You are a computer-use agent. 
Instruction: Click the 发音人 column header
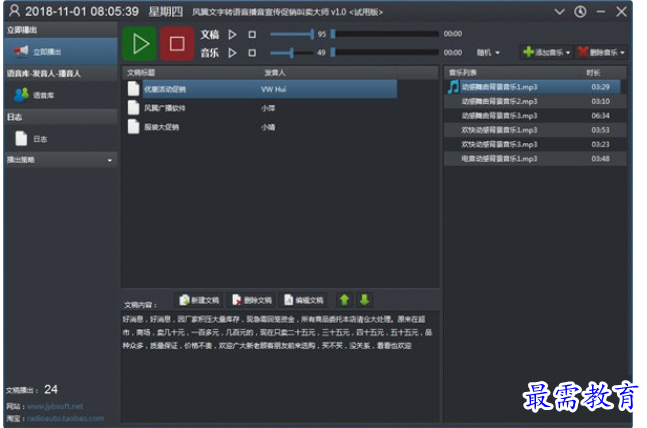275,73
